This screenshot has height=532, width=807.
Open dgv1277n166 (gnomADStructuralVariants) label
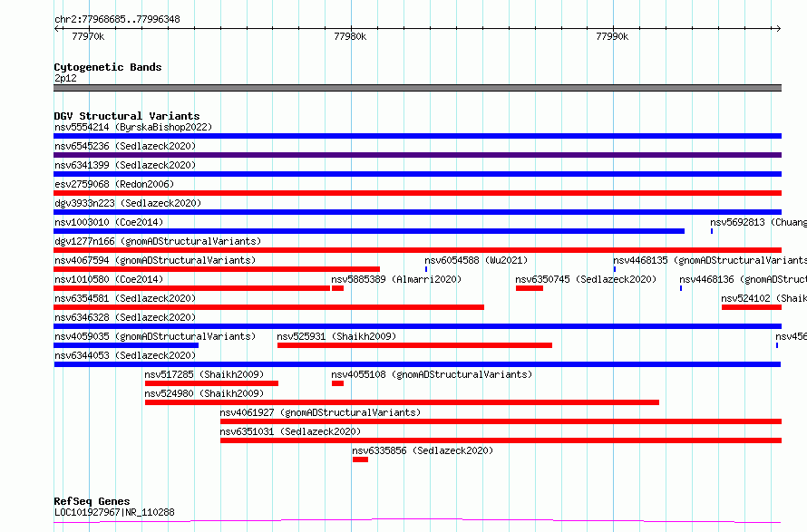click(x=158, y=241)
